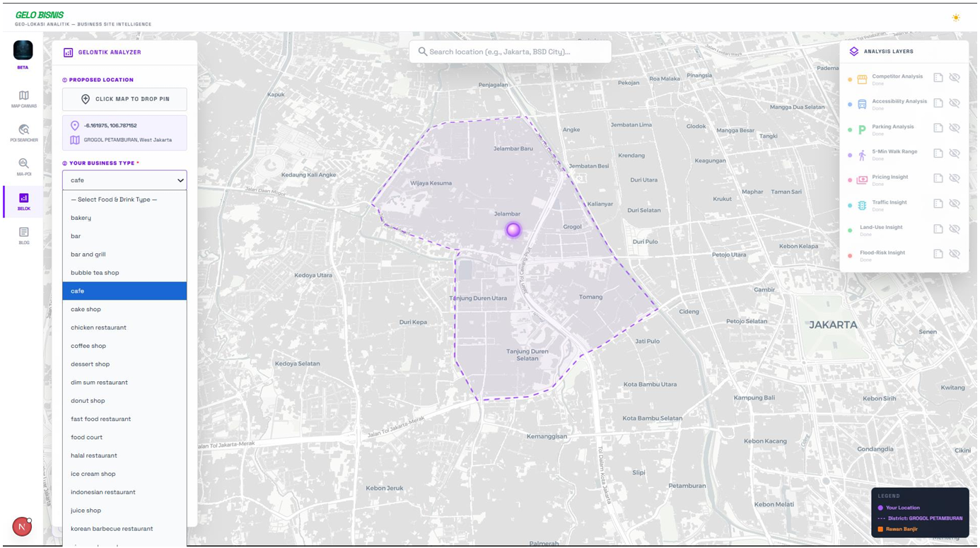The width and height of the screenshot is (980, 548).
Task: Open the Parking Analysis report document icon
Action: click(938, 128)
